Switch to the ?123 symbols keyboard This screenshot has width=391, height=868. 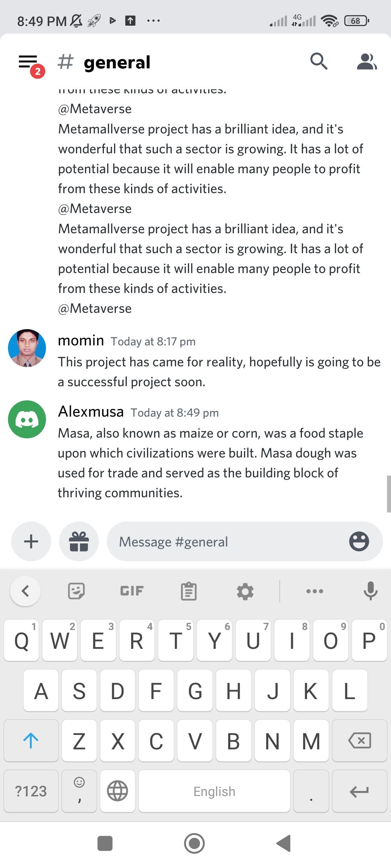coord(31,791)
